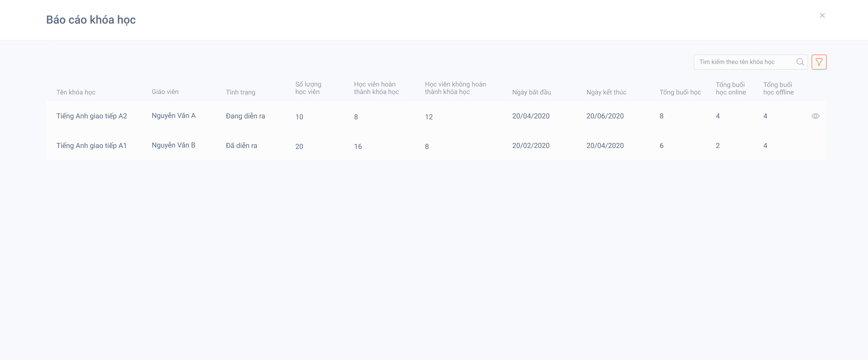Sort by Tên khóa học column header

(75, 92)
